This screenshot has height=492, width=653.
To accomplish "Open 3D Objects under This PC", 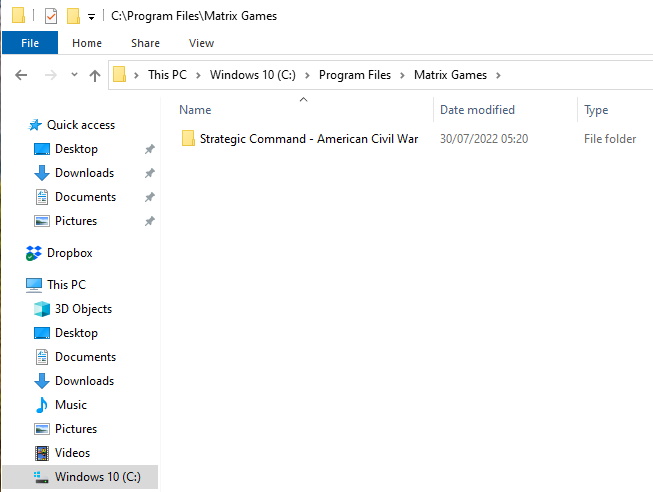I will [83, 309].
